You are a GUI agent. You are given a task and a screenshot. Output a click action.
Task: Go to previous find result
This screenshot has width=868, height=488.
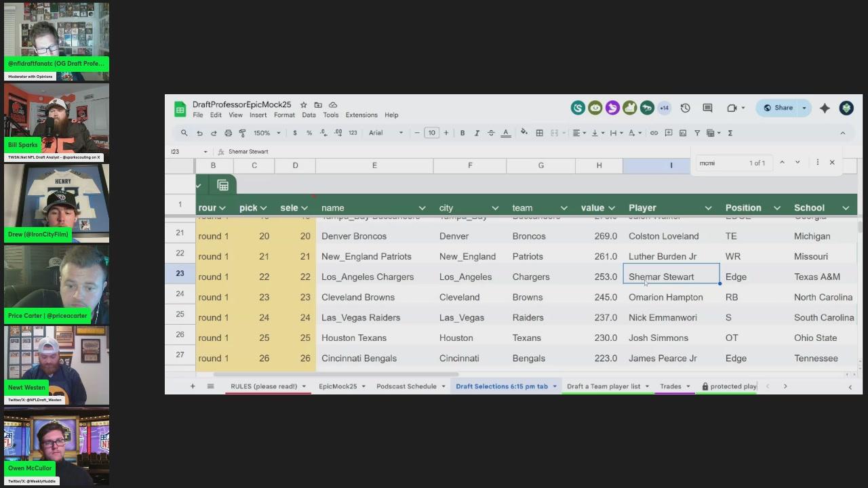pos(782,163)
